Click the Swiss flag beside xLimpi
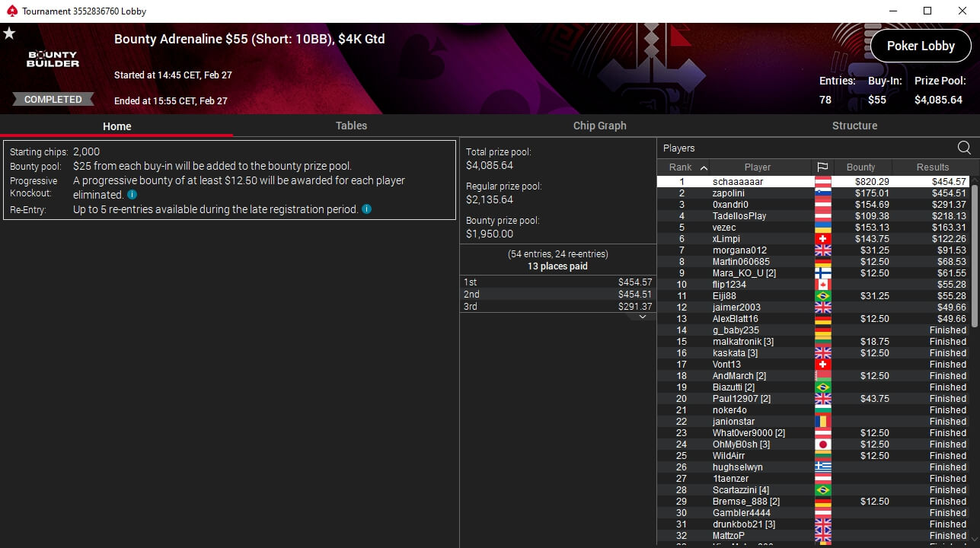Viewport: 980px width, 548px height. tap(822, 239)
